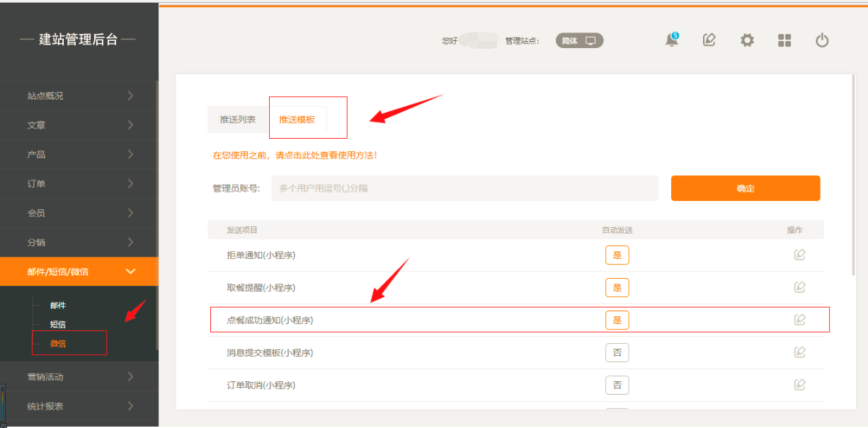This screenshot has width=868, height=428.
Task: Open the settings gear icon
Action: point(747,40)
